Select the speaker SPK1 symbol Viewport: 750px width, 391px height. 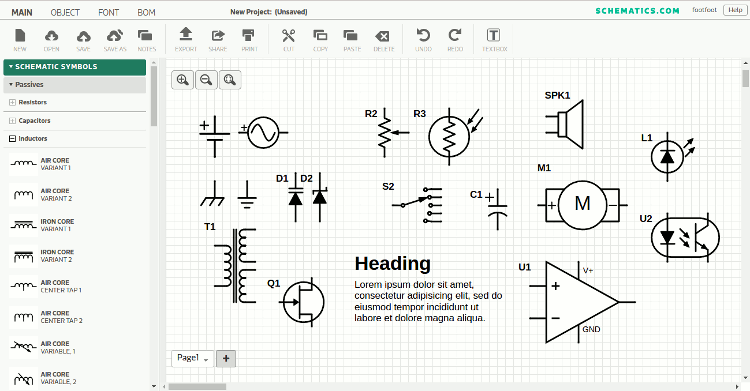click(565, 124)
